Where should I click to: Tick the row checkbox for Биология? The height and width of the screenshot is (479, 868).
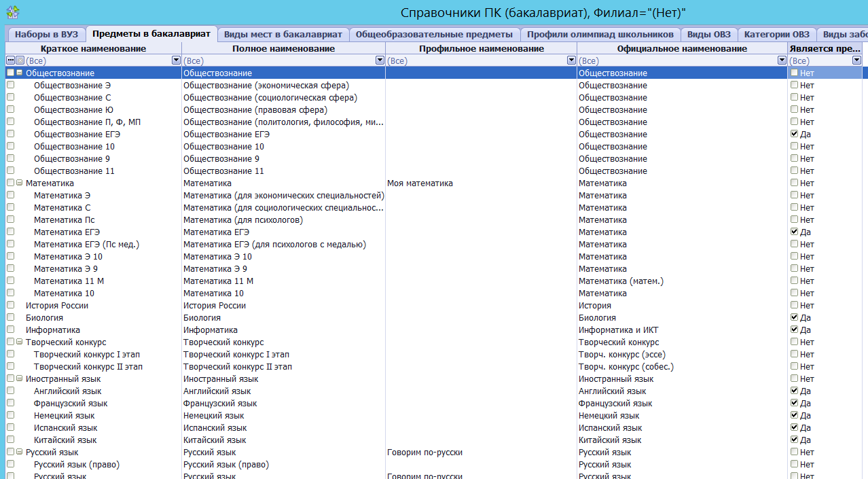point(10,317)
